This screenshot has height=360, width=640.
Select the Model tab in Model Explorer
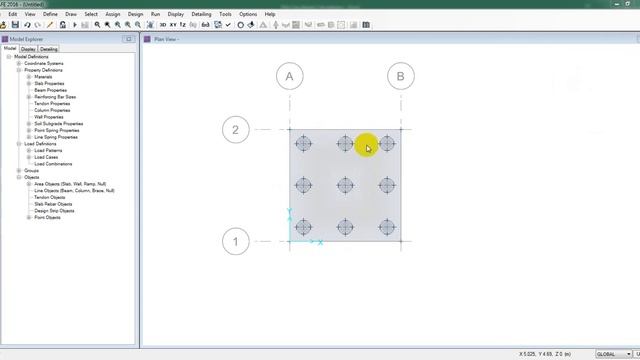pos(10,49)
